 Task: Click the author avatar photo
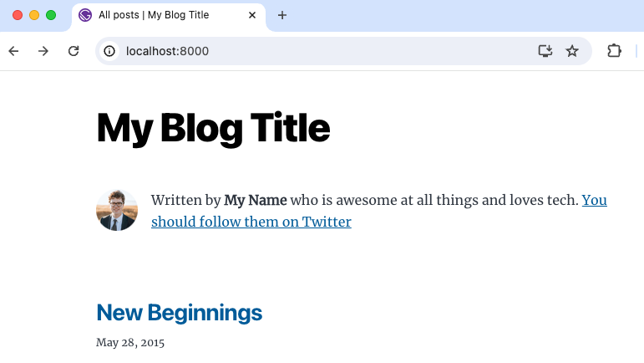tap(117, 210)
